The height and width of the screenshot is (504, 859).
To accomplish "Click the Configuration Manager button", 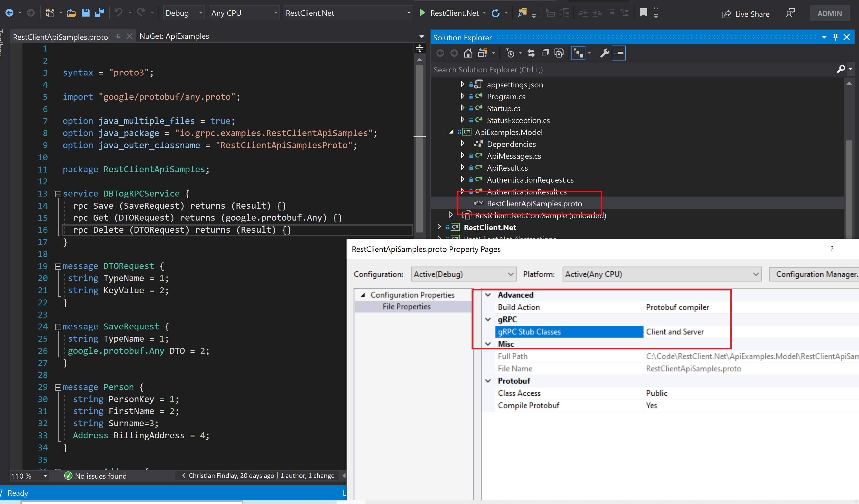I will [814, 274].
